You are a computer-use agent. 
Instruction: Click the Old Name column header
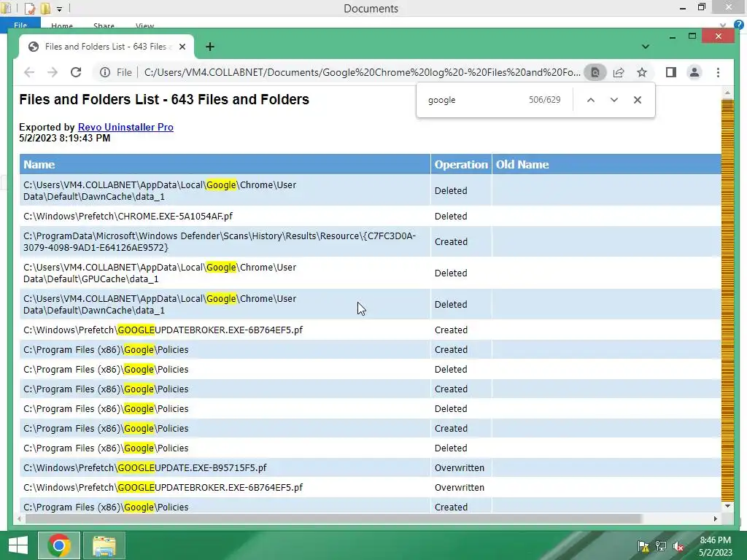606,164
